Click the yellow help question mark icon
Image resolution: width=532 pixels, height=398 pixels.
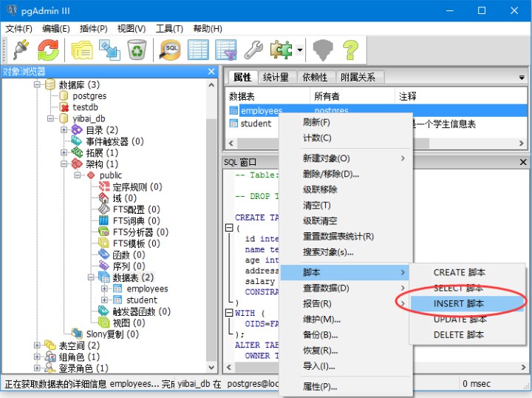coord(350,50)
